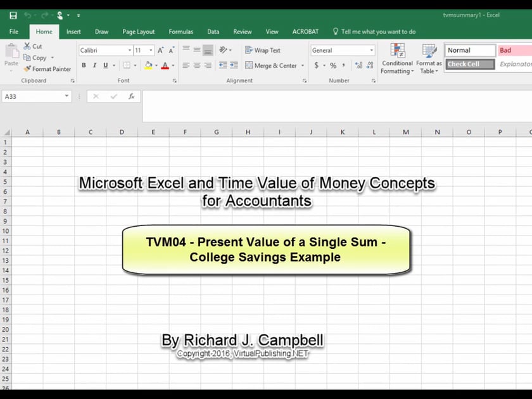This screenshot has height=399, width=532.
Task: Open the Review tab
Action: (x=242, y=32)
